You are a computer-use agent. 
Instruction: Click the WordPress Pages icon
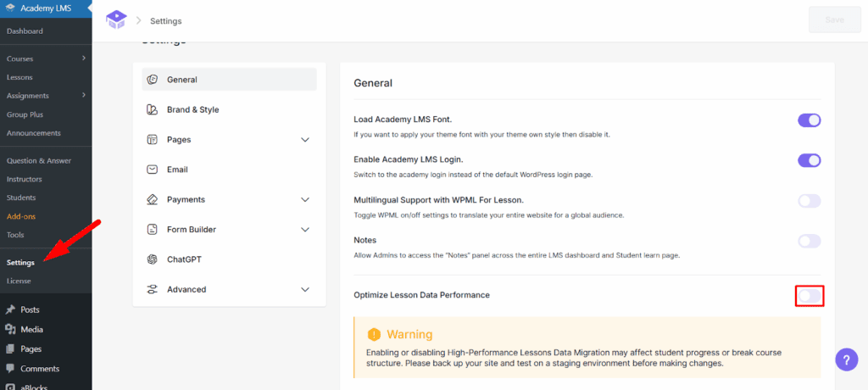click(x=10, y=349)
